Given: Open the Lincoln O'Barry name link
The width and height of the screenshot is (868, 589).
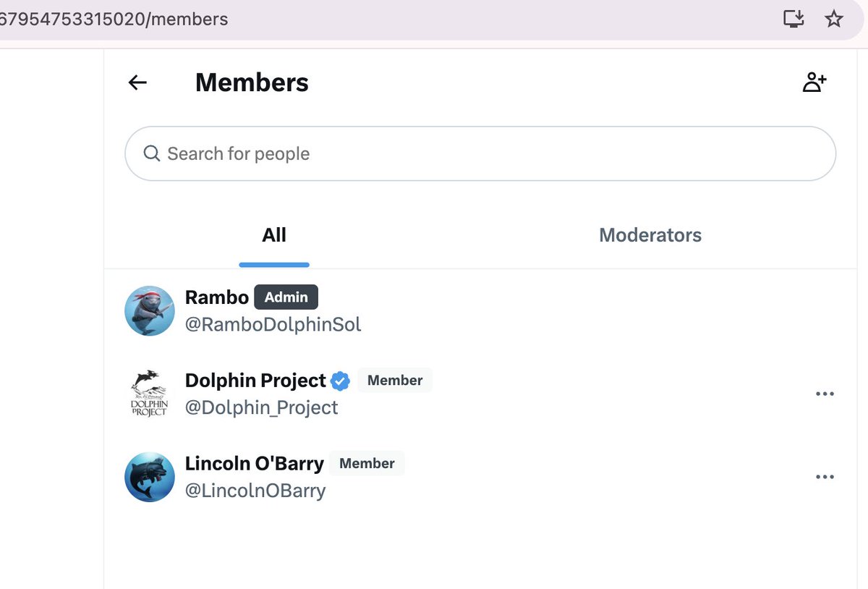Looking at the screenshot, I should [x=255, y=464].
